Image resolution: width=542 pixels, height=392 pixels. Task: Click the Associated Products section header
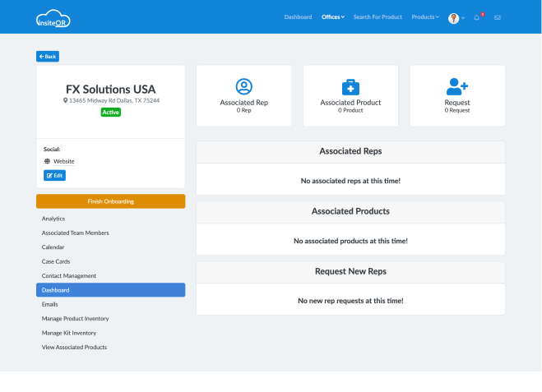coord(350,211)
